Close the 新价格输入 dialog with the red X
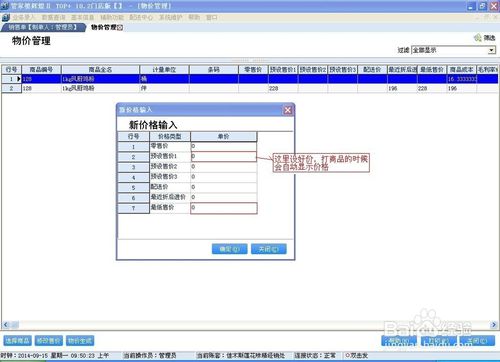Image resolution: width=500 pixels, height=362 pixels. pyautogui.click(x=288, y=110)
